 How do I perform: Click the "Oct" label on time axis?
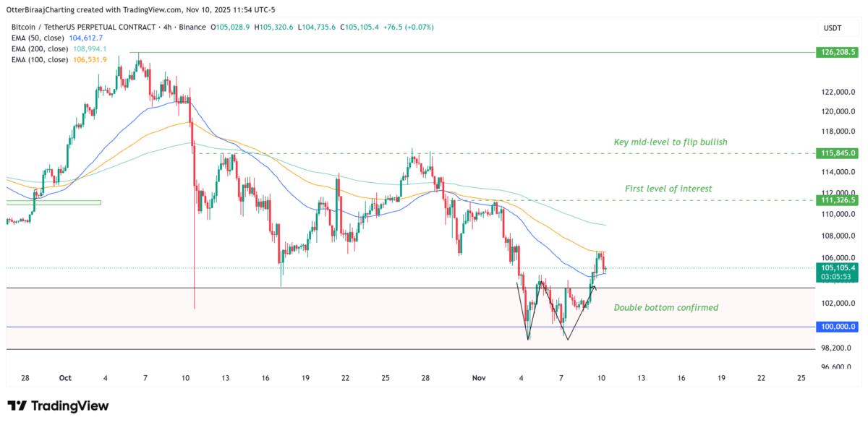[66, 378]
